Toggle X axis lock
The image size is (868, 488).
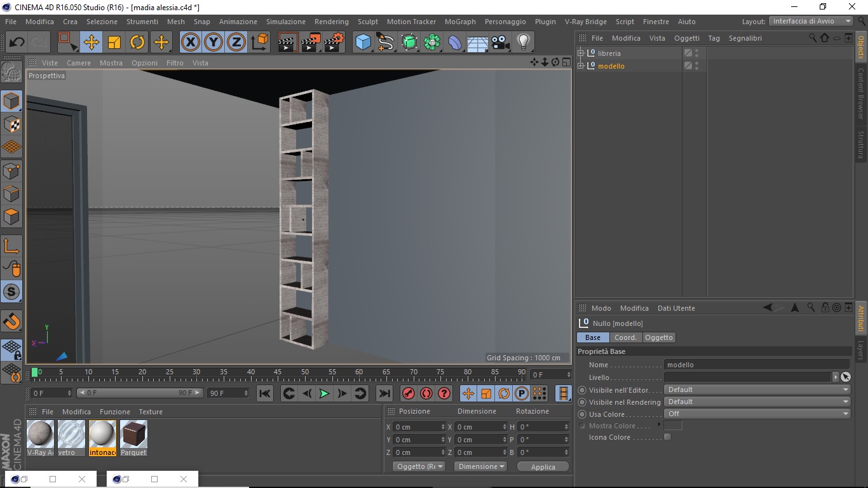click(x=190, y=43)
